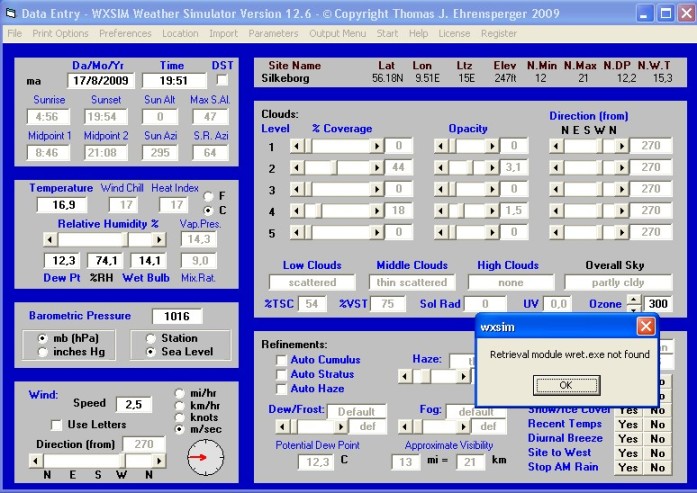Click the Start menu item

click(x=387, y=33)
